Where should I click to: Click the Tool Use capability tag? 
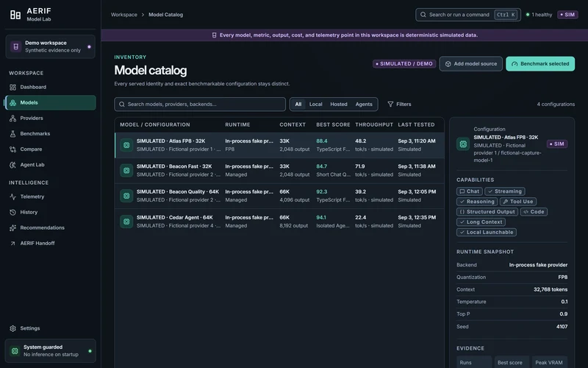pos(518,202)
